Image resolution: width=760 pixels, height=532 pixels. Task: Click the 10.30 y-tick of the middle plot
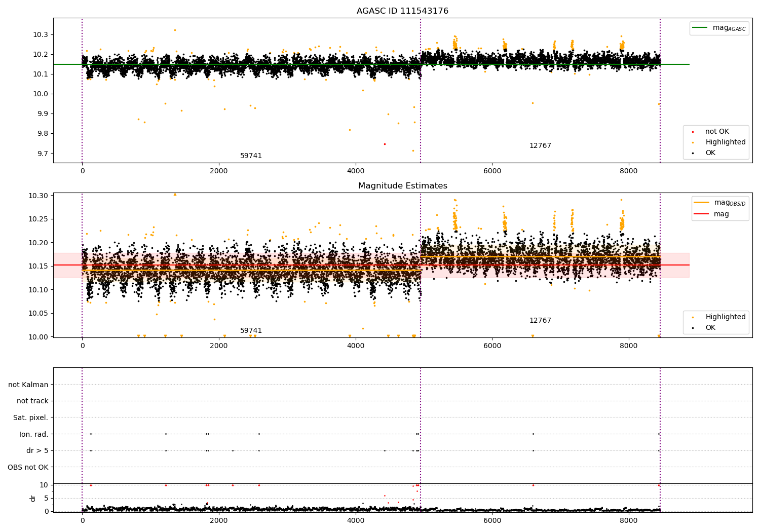click(x=39, y=196)
